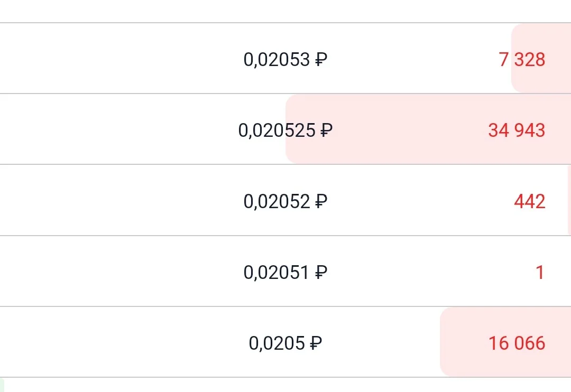
Task: Tap the 0,0205 ₽ price level
Action: pos(285,343)
